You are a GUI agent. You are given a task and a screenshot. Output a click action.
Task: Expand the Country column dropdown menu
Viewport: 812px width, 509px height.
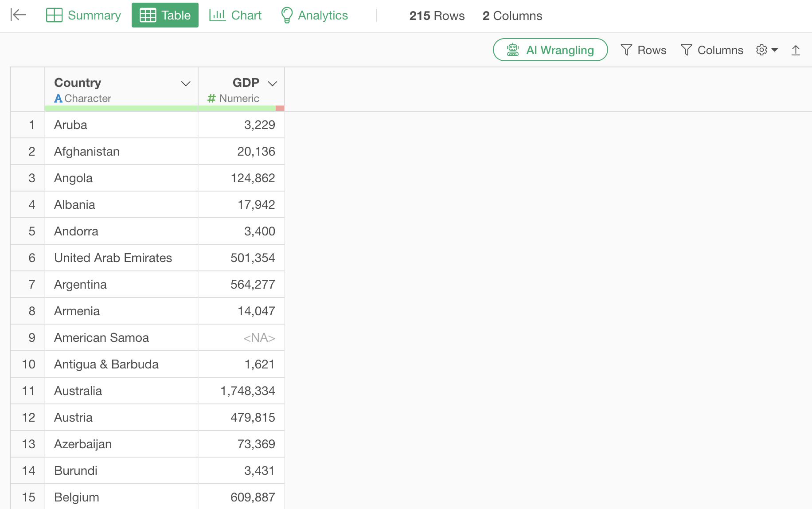coord(186,83)
